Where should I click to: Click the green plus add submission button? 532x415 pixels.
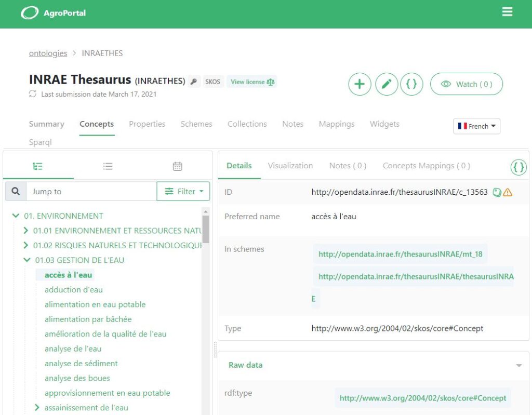[x=360, y=84]
